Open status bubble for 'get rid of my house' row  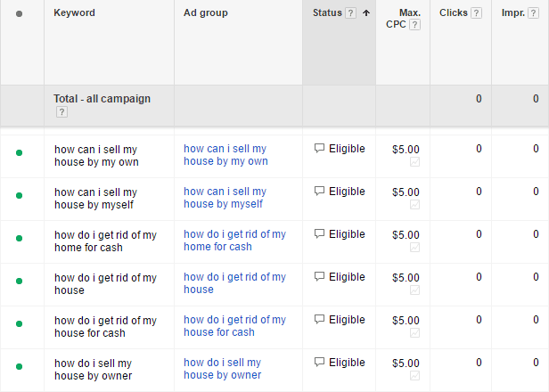[x=319, y=276]
